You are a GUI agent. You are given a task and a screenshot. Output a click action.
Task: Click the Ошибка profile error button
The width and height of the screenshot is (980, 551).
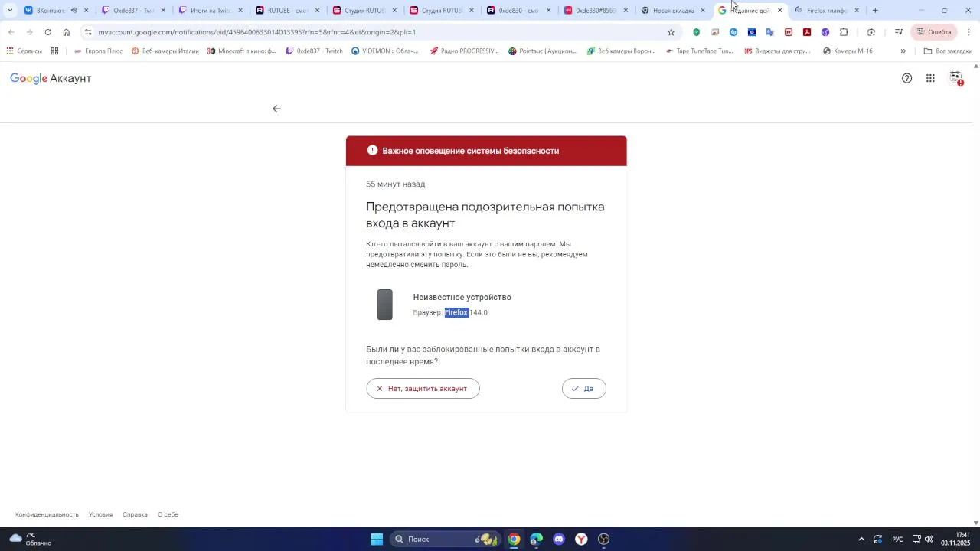click(x=934, y=32)
